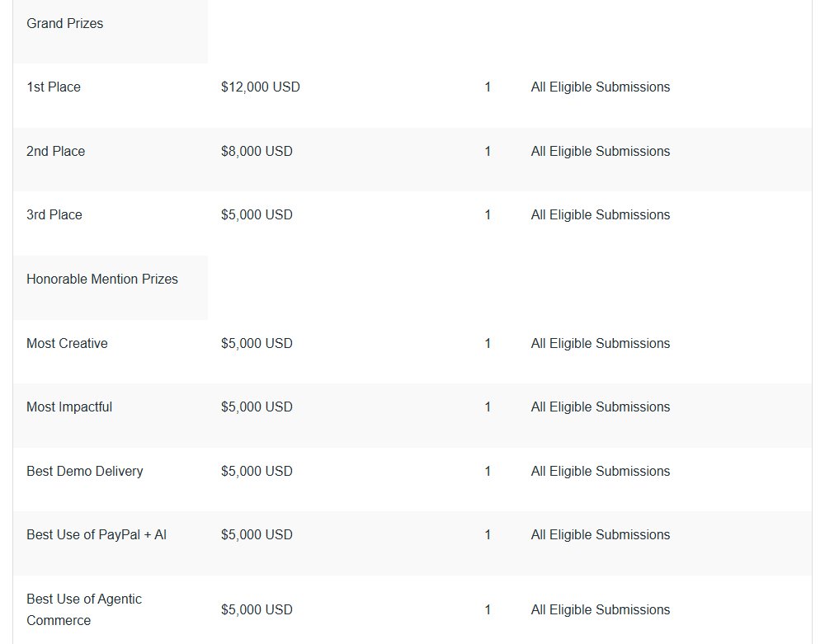Image resolution: width=825 pixels, height=644 pixels.
Task: Select the 2nd Place prize label
Action: 56,152
